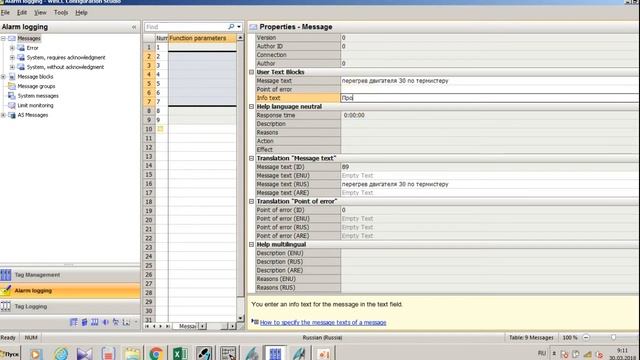Click the Message text value field
The height and width of the screenshot is (360, 640).
pyautogui.click(x=490, y=81)
